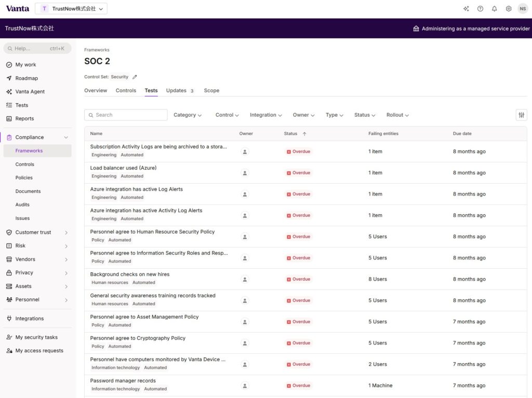Open the TrustNow organization switcher
532x398 pixels.
(x=71, y=9)
